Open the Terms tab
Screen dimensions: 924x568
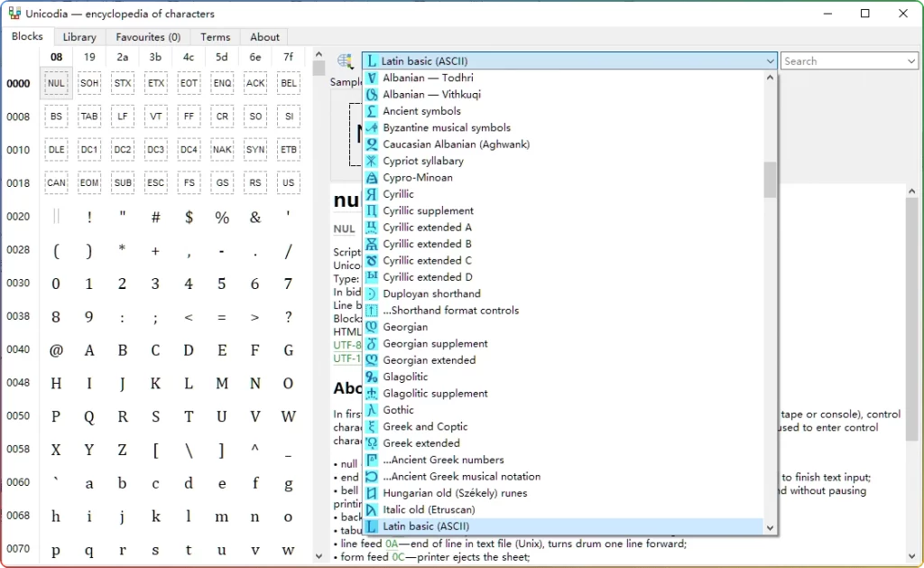[x=215, y=36]
